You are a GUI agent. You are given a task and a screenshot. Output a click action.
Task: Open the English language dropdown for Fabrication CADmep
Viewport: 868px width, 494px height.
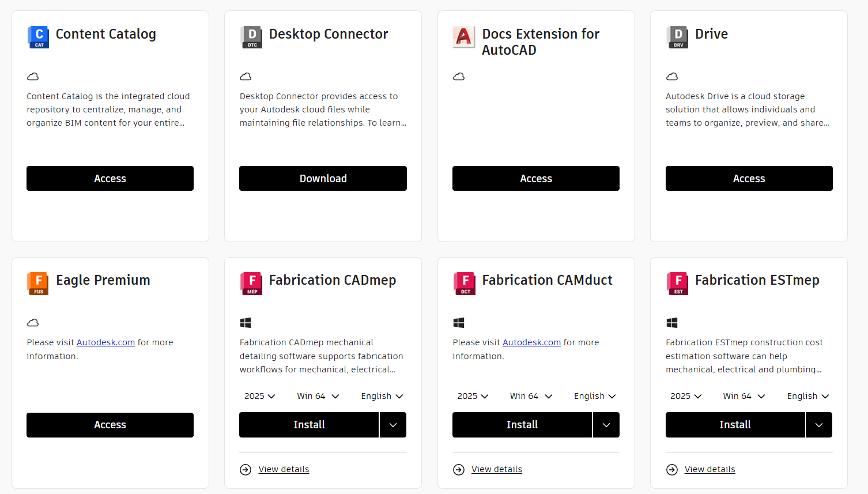tap(382, 396)
